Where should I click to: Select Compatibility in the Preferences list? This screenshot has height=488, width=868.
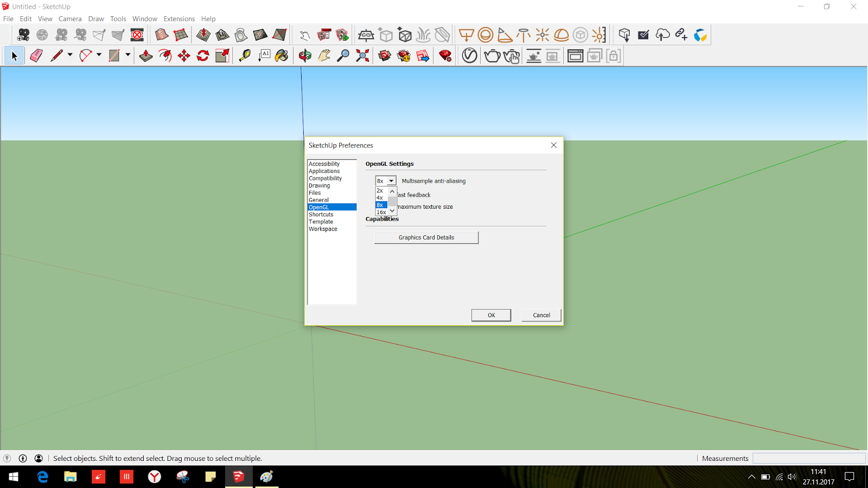pos(332,178)
